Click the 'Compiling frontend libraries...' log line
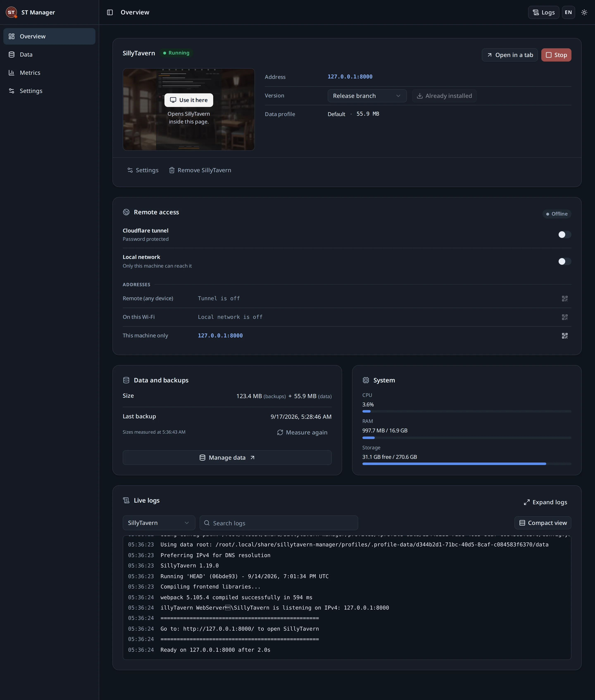Viewport: 595px width, 700px height. (211, 587)
